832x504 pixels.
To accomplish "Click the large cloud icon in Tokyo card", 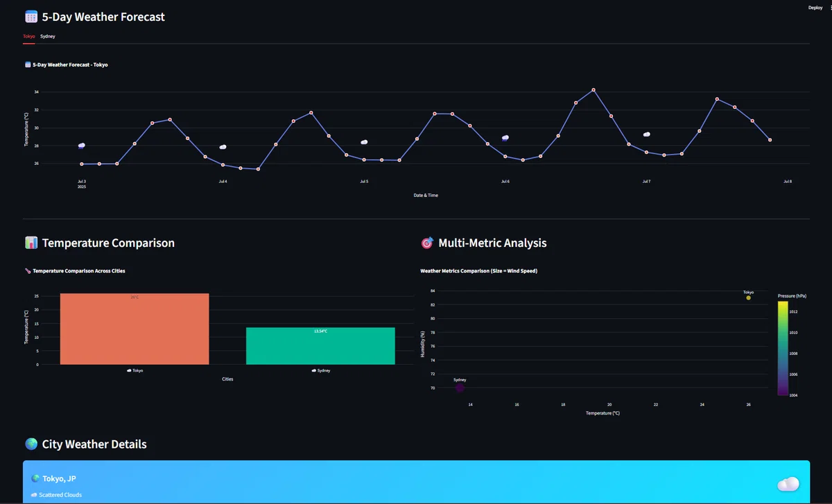I will pyautogui.click(x=788, y=483).
